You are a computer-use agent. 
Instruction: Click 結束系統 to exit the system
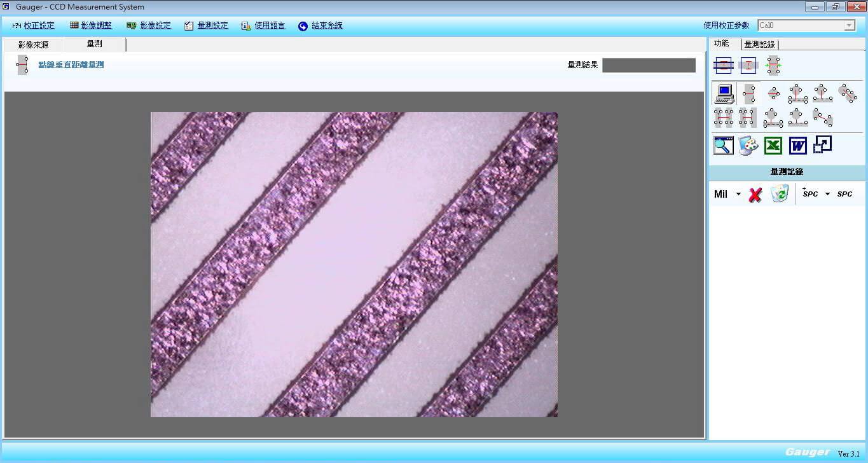320,25
